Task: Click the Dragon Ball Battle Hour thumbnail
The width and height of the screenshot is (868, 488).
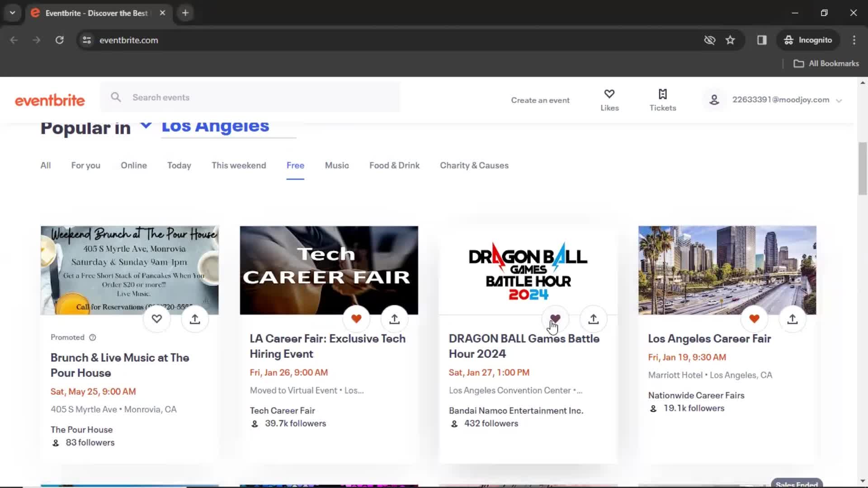Action: point(528,270)
